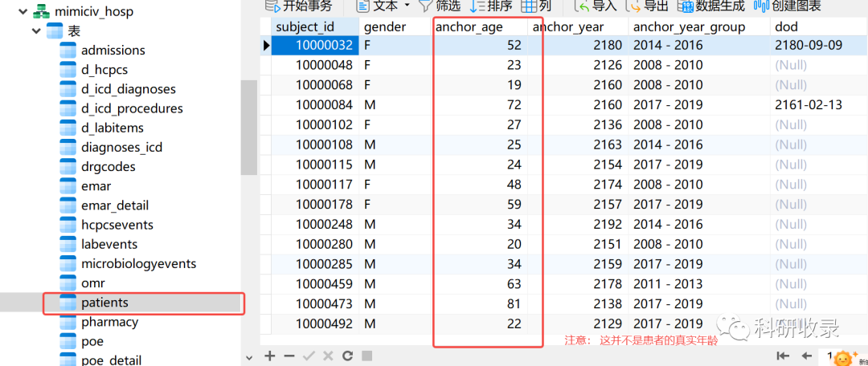Click the 导出 export button
Image resolution: width=868 pixels, height=366 pixels.
[647, 6]
